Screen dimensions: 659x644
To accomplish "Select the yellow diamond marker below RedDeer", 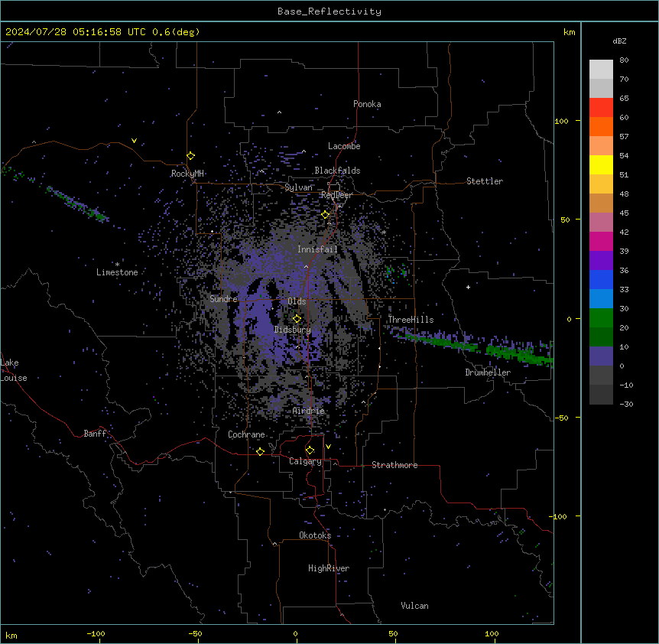I will 326,214.
